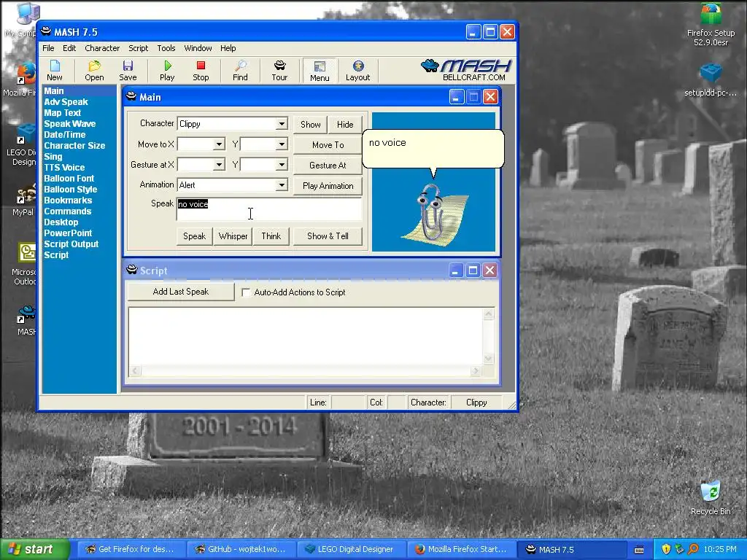The height and width of the screenshot is (560, 747).
Task: Select the Microsoft Outlook desktop icon
Action: 25,264
